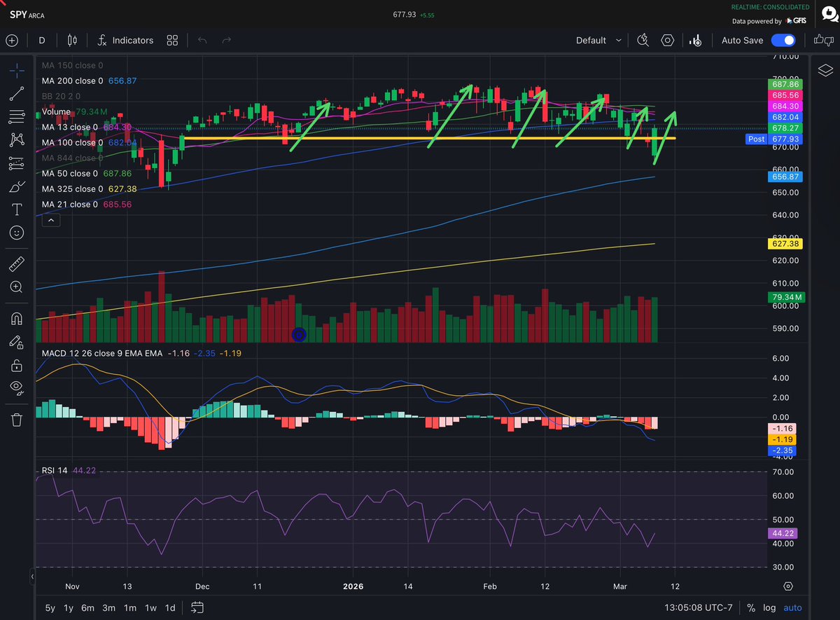Click the 677.93 Post price label
840x620 pixels.
[775, 139]
